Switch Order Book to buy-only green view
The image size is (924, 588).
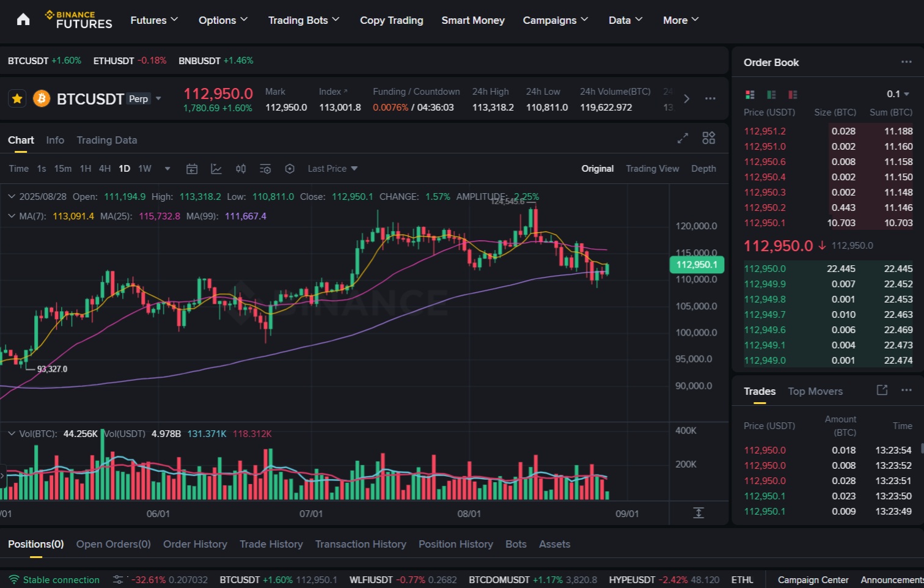[x=771, y=95]
